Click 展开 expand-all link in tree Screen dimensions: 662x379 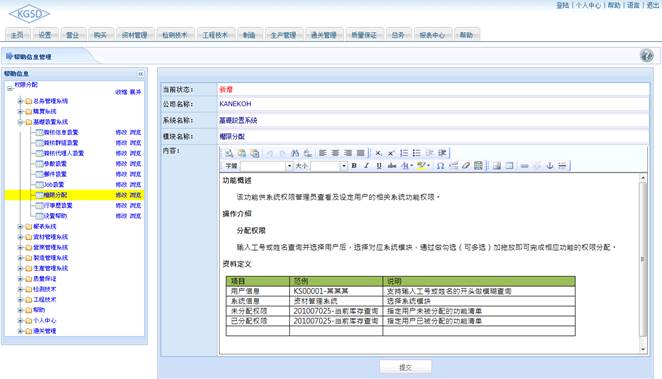[136, 92]
